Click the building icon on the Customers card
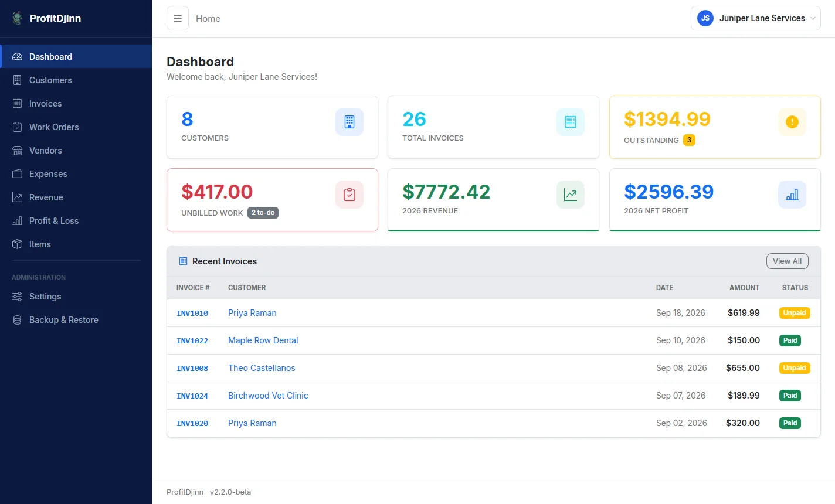The height and width of the screenshot is (504, 835). 349,122
